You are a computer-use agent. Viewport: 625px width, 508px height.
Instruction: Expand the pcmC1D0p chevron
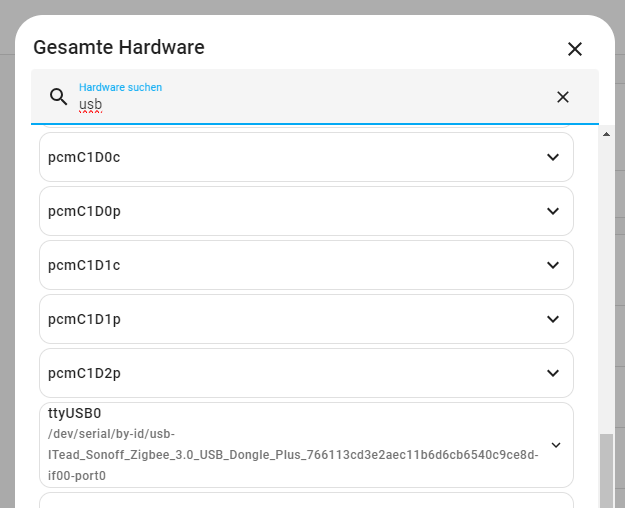pyautogui.click(x=552, y=211)
